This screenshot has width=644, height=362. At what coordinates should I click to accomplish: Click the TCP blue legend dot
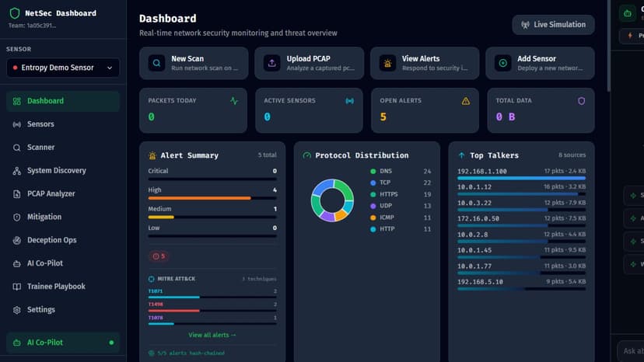coord(373,183)
